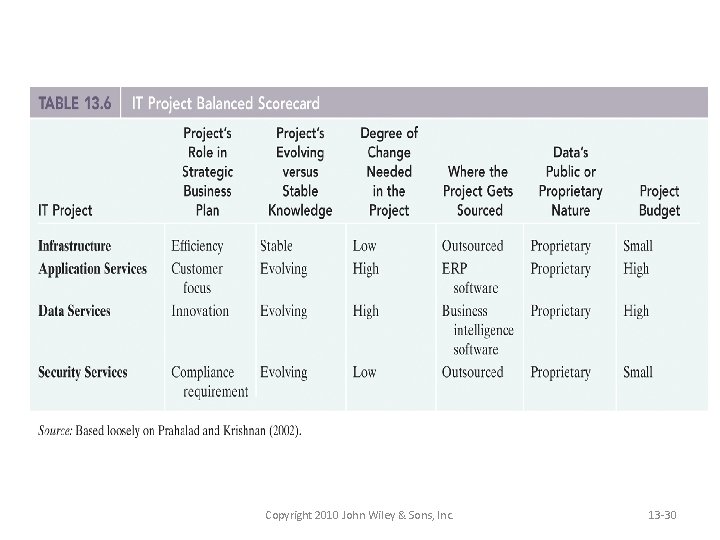Viewport: 720px width, 540px height.
Task: Click the Innovation cell
Action: click(200, 311)
